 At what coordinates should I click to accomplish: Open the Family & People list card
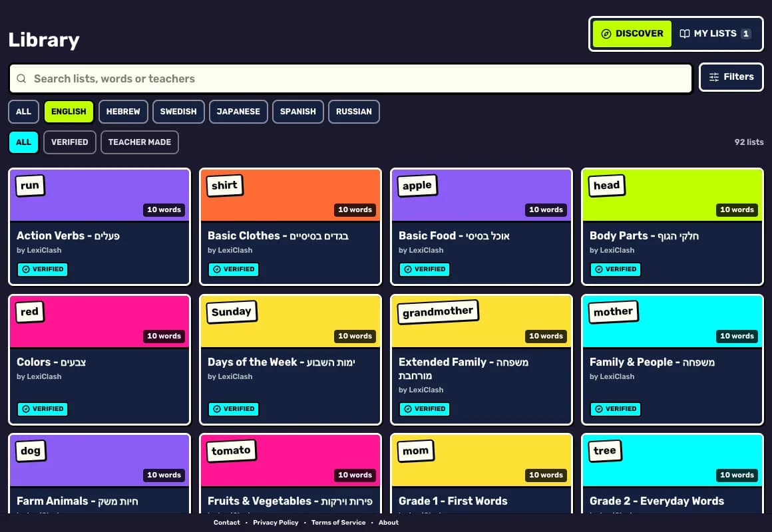click(x=673, y=360)
